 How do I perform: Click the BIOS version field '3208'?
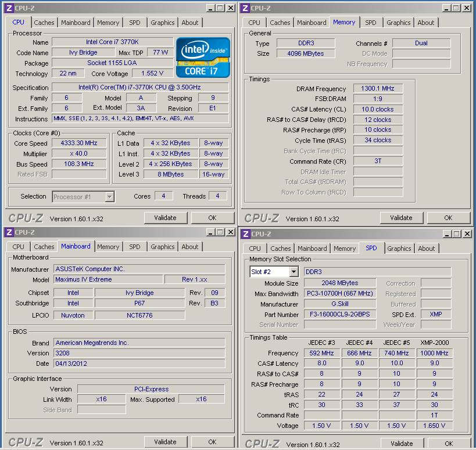point(139,353)
